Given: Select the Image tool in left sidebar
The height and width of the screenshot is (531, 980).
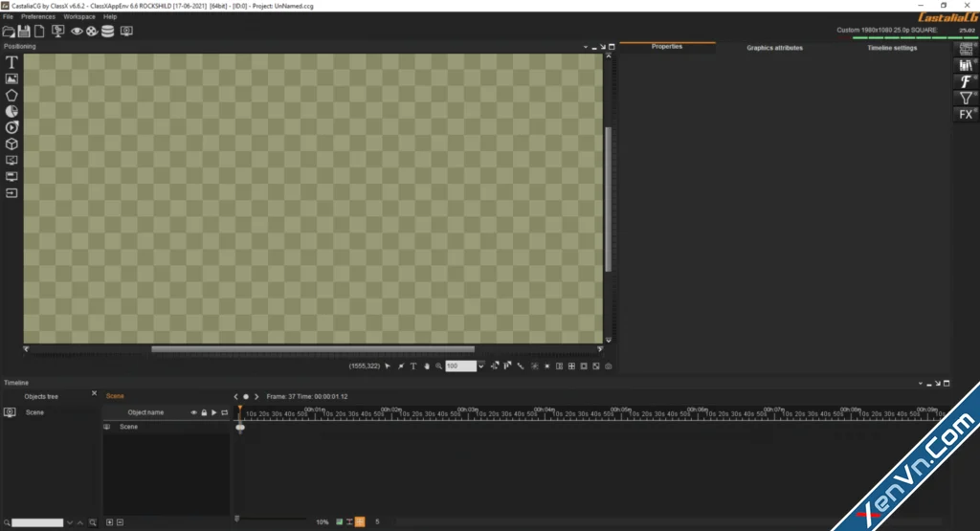Looking at the screenshot, I should pos(11,78).
